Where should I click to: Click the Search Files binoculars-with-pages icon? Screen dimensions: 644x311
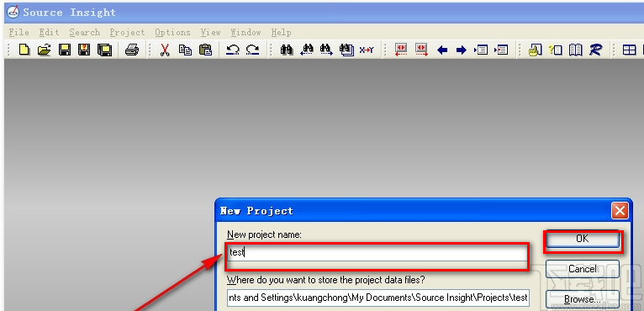coord(346,50)
